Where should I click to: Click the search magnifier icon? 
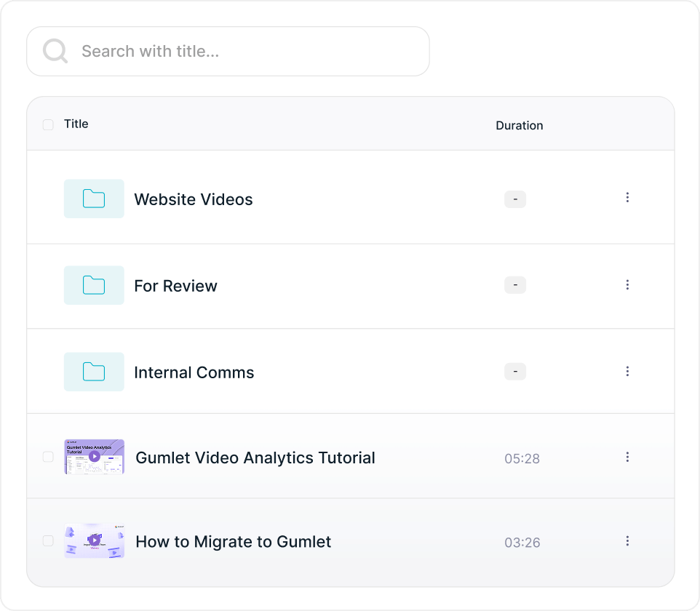point(55,51)
